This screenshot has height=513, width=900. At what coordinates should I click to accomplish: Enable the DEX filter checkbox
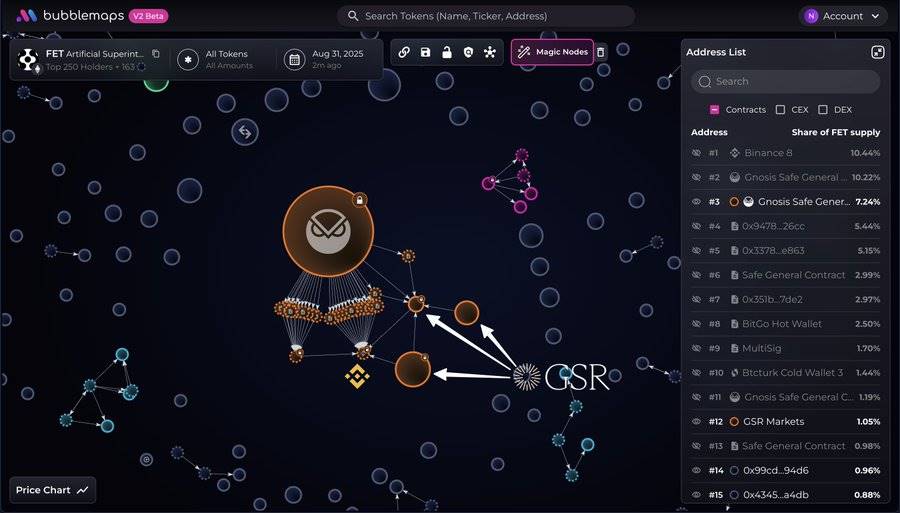823,110
